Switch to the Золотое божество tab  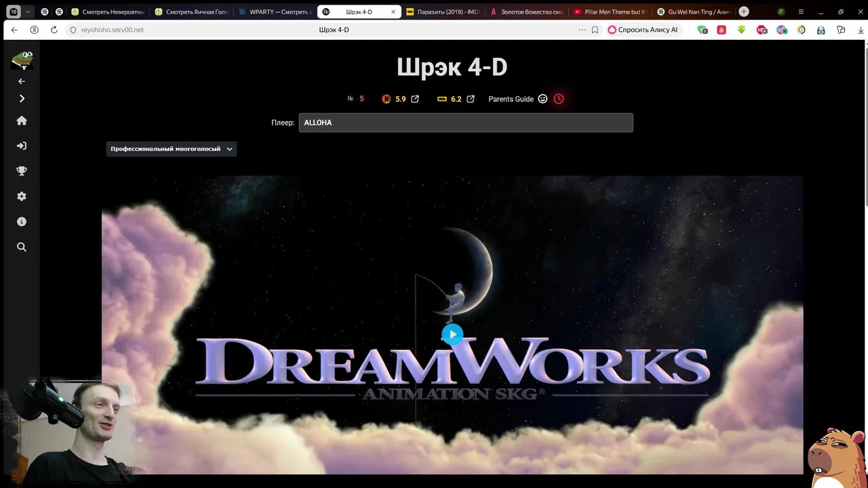tap(526, 12)
